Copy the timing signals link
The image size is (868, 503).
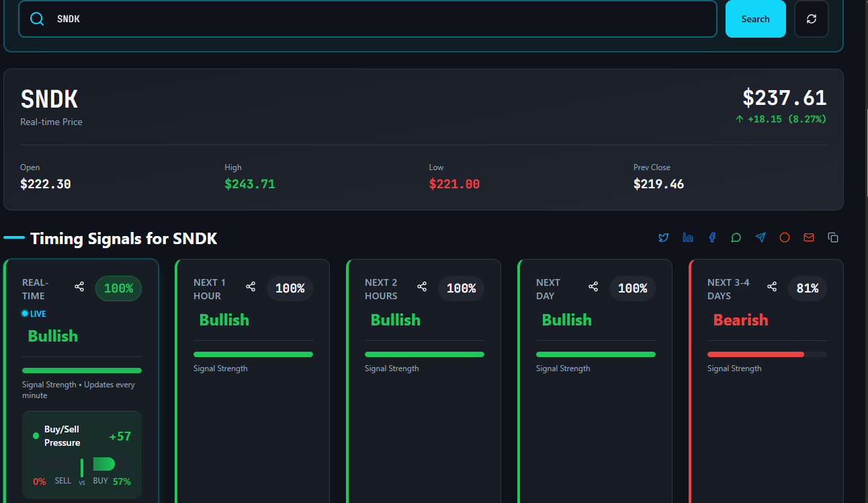click(833, 237)
